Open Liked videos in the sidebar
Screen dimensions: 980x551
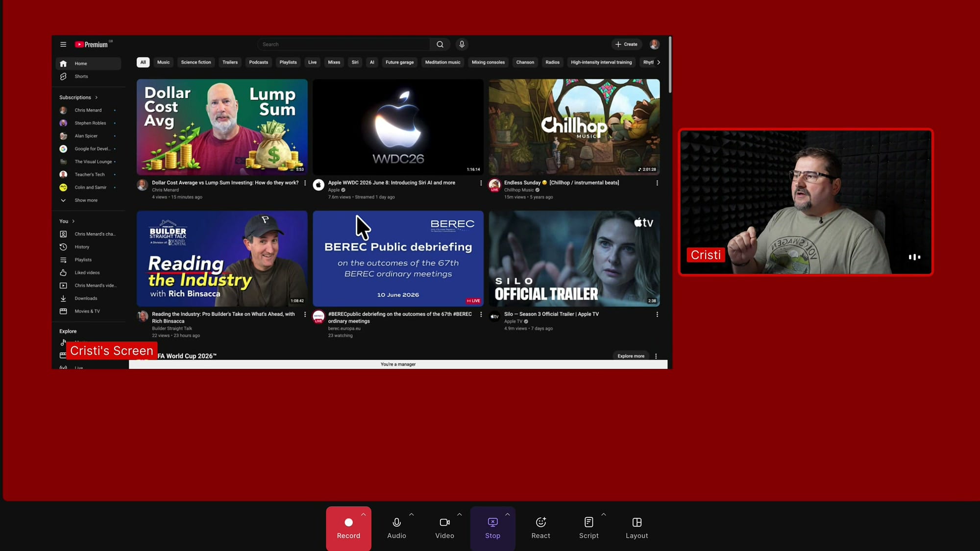(88, 273)
